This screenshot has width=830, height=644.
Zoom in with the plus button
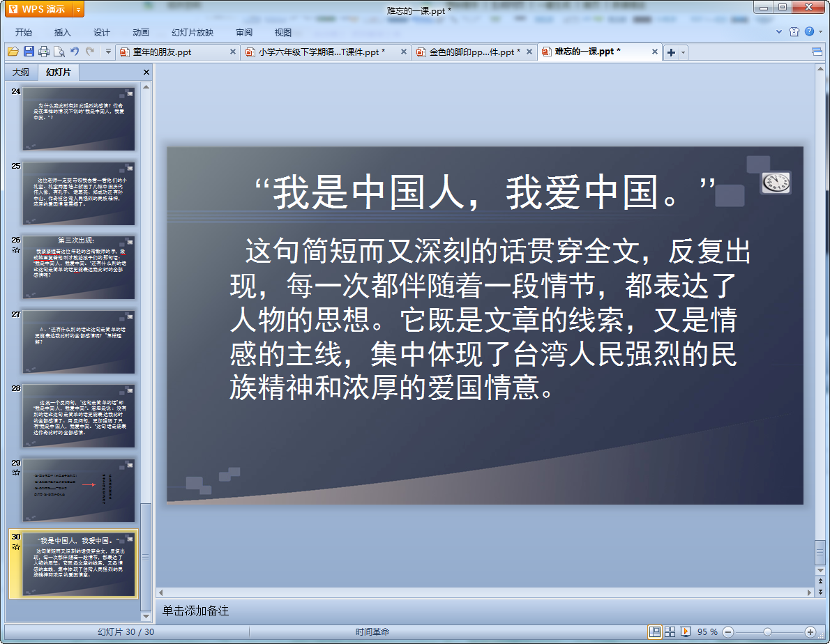810,632
